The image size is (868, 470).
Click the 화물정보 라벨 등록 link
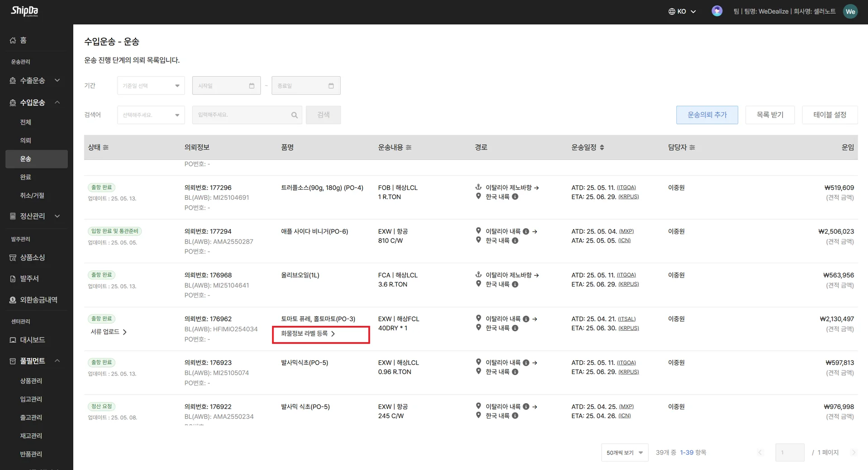308,334
